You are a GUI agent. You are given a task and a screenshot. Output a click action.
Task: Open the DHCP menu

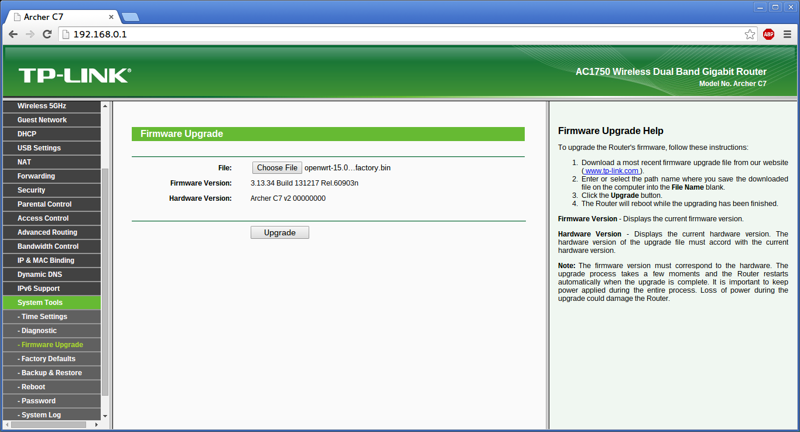[52, 134]
